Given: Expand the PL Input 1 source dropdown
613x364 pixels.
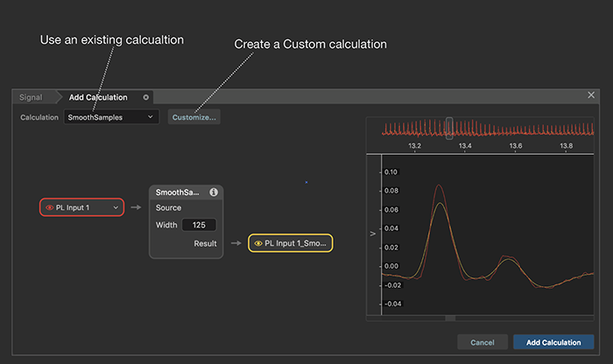Looking at the screenshot, I should coord(116,207).
